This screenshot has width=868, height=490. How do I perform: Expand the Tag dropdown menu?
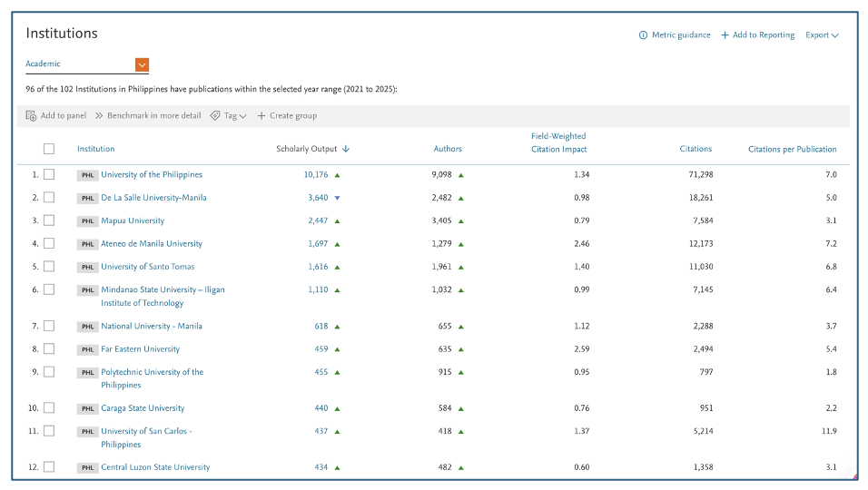pyautogui.click(x=242, y=116)
